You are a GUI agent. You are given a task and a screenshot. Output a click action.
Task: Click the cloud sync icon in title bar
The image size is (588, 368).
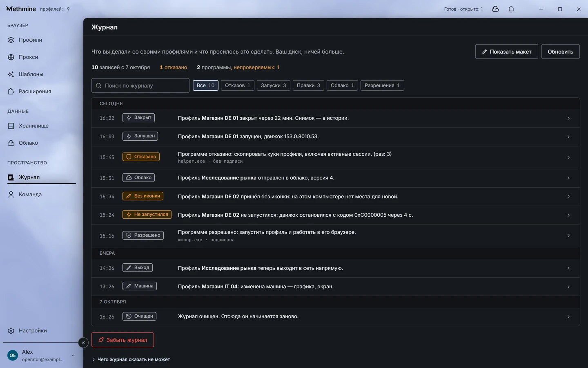(x=495, y=9)
